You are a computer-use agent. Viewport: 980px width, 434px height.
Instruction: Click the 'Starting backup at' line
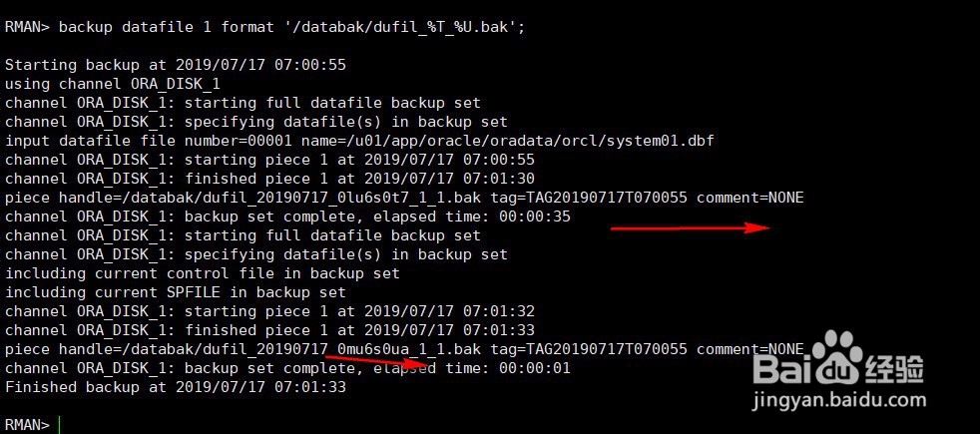pos(176,65)
